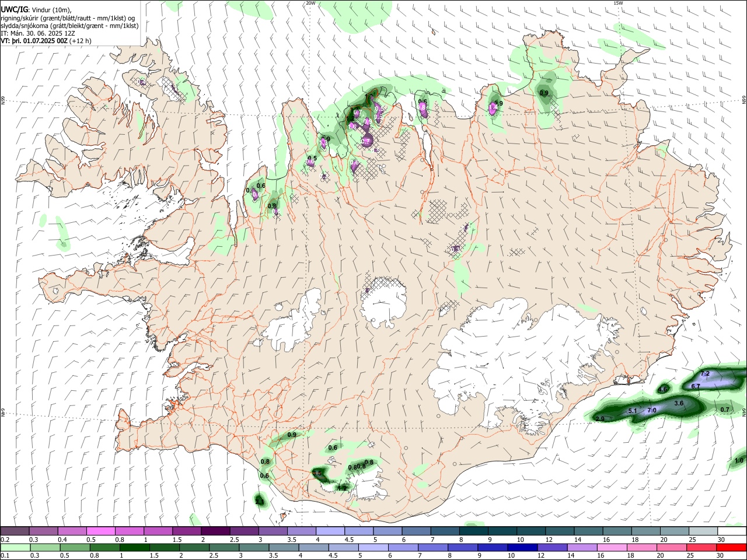Screen dimensions: 747x560
Task: Click the 2.1 value off southwest coast
Action: coord(260,501)
